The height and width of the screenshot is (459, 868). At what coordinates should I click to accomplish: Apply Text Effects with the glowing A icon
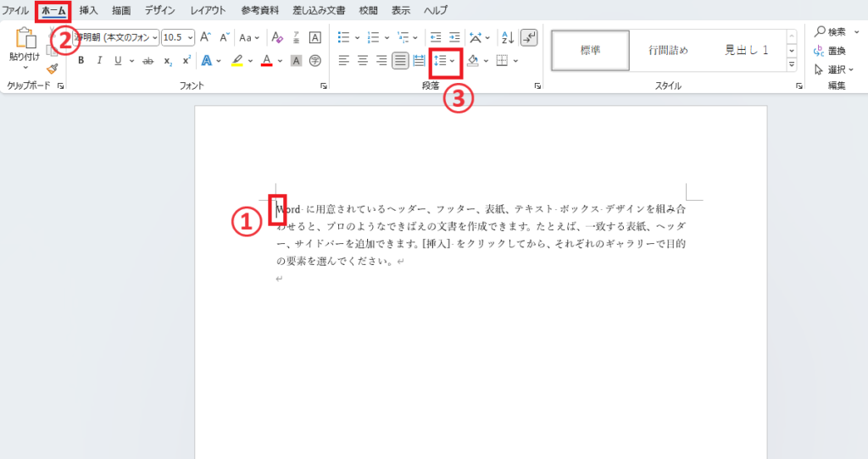coord(206,60)
